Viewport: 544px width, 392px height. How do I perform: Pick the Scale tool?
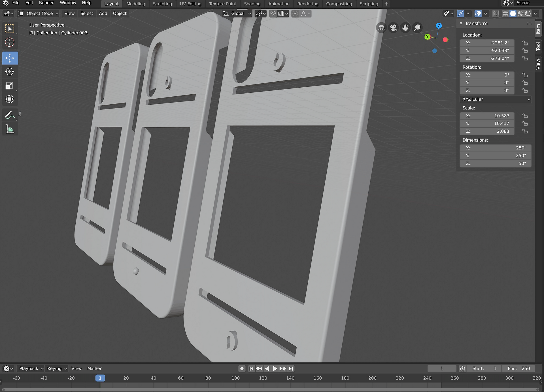10,85
